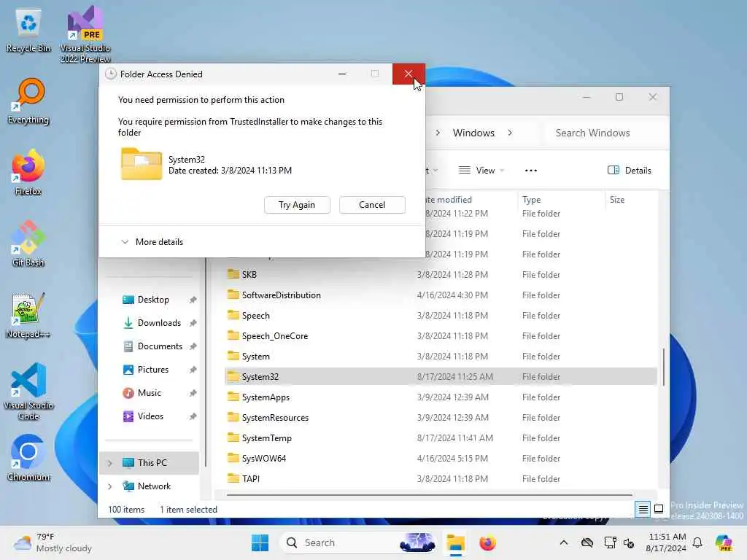This screenshot has width=747, height=560.
Task: Select the highlighted System32 folder row
Action: pos(441,377)
